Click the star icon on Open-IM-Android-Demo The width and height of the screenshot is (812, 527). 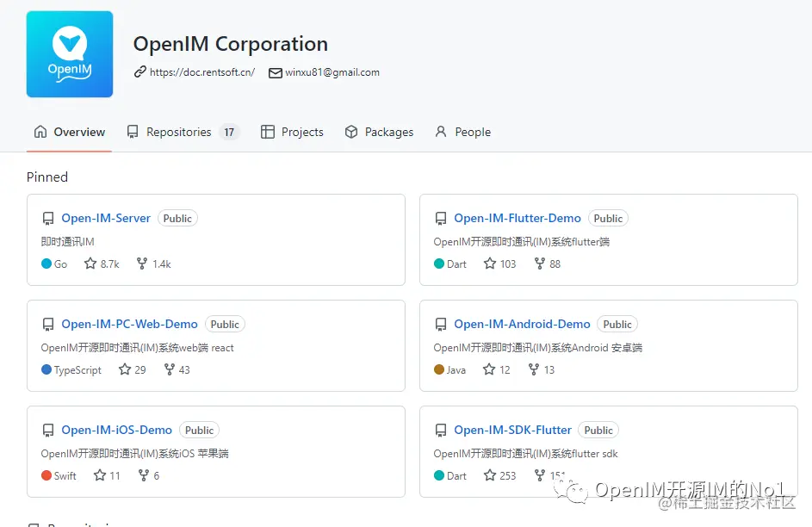click(489, 369)
